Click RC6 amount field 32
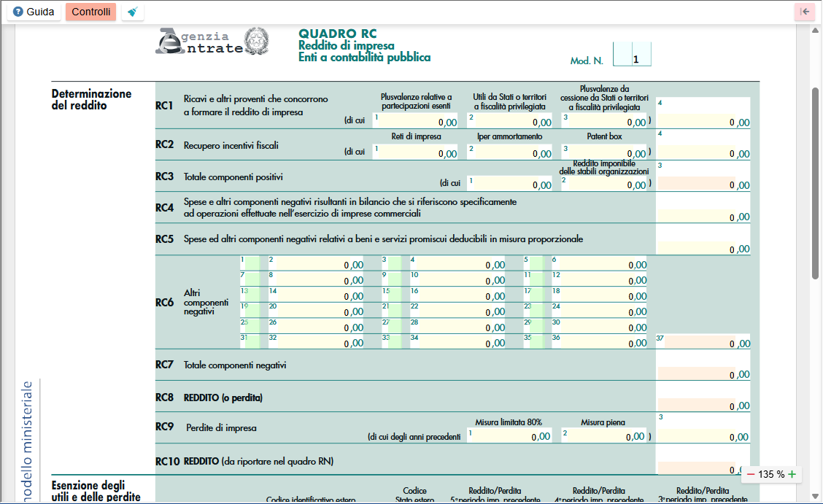 pos(316,342)
